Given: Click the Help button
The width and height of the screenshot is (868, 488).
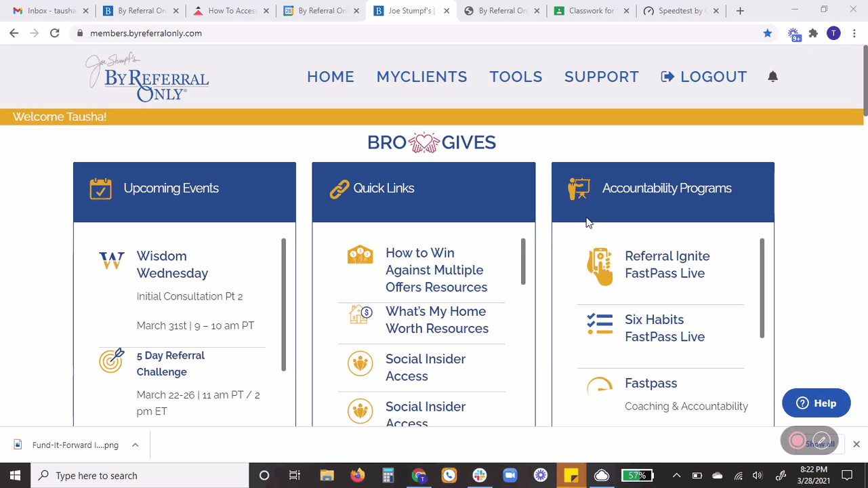Looking at the screenshot, I should pos(816,403).
